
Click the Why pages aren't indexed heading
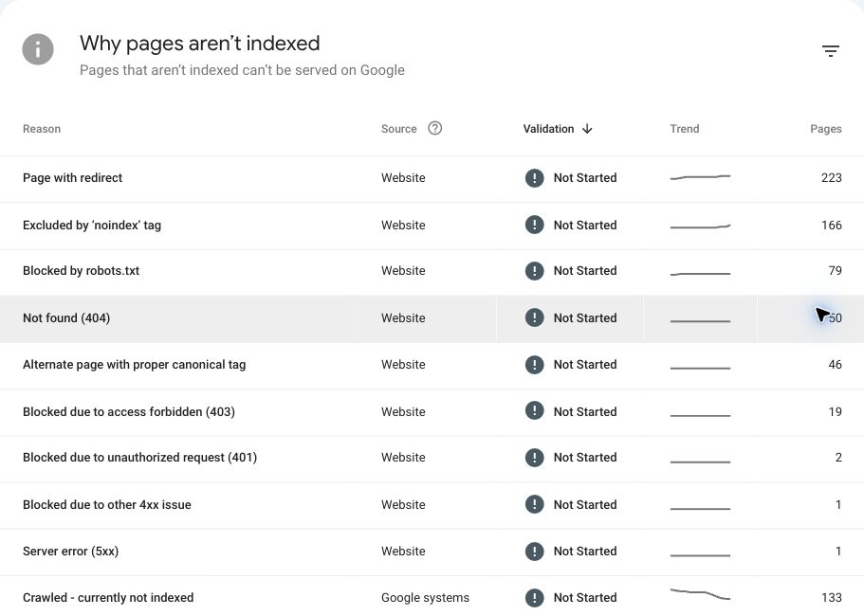point(199,44)
